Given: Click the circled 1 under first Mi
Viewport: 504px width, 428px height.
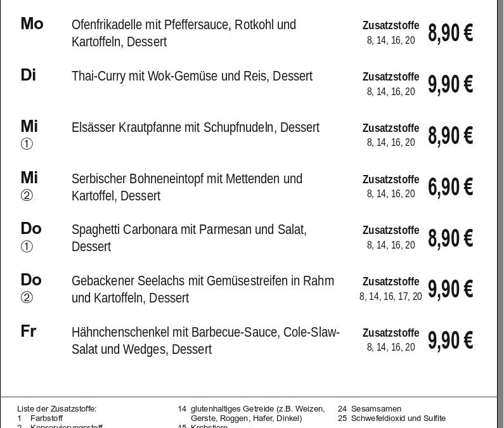Looking at the screenshot, I should [x=27, y=144].
